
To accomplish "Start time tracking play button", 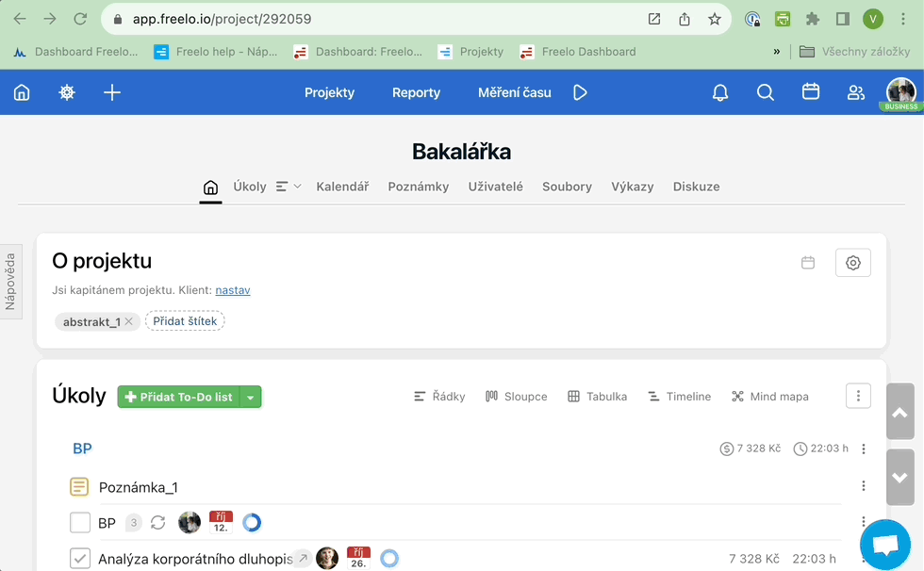I will click(580, 92).
